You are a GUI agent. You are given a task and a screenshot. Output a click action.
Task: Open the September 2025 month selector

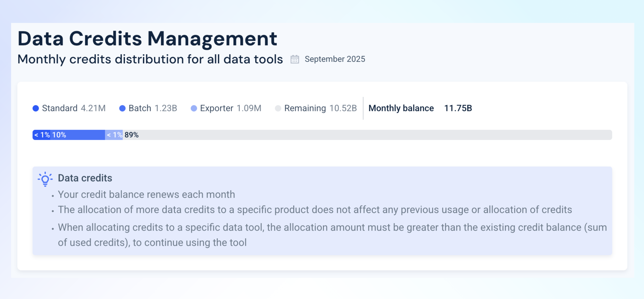335,59
